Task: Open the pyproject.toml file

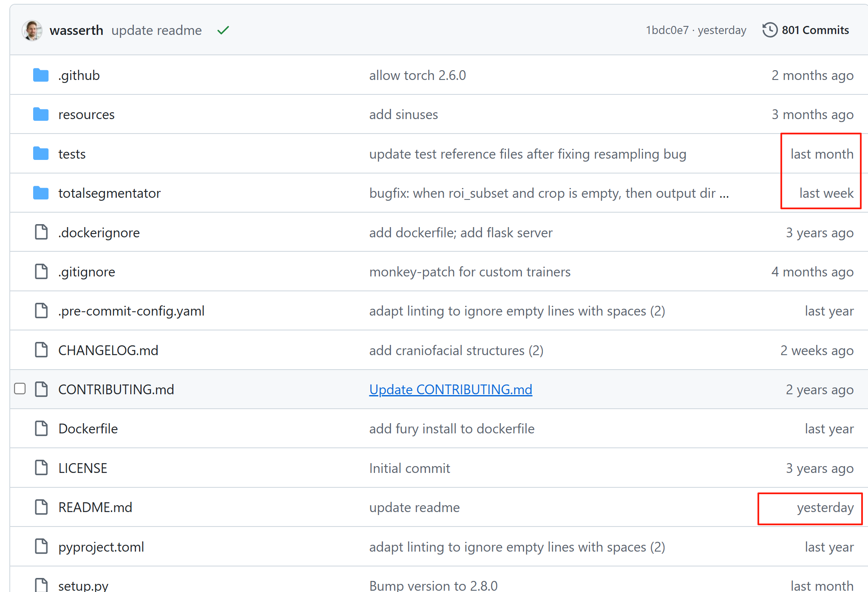Action: pos(101,546)
